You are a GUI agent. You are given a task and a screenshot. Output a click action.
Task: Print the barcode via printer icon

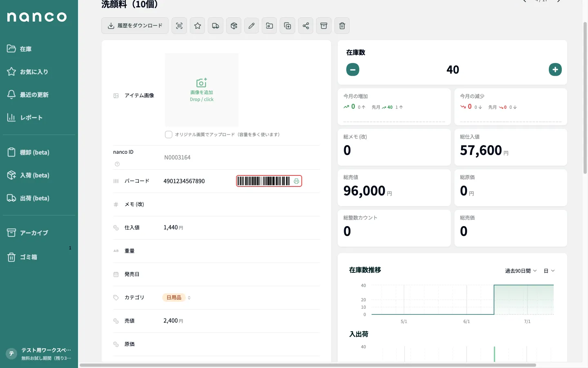[x=296, y=181]
